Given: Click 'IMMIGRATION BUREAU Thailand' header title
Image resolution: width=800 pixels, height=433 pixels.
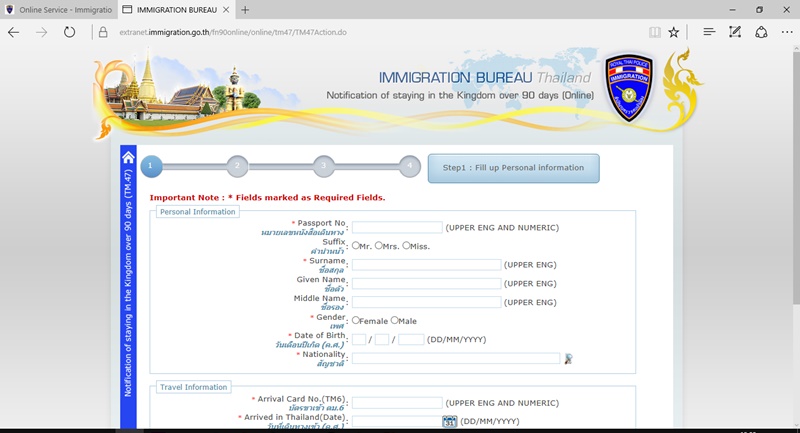Looking at the screenshot, I should tap(485, 78).
